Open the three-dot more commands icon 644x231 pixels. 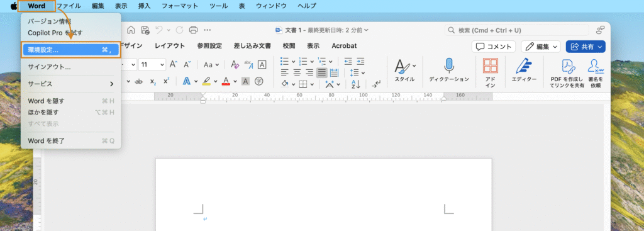point(208,30)
